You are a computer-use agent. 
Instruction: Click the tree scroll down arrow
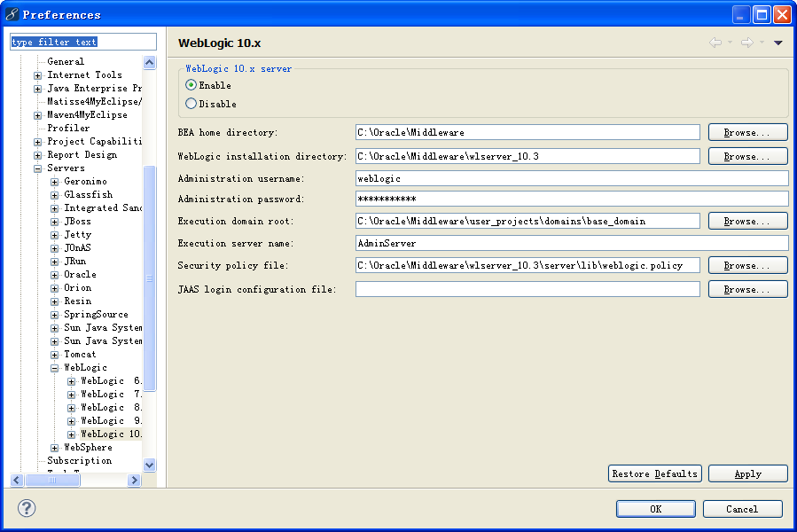pyautogui.click(x=150, y=465)
